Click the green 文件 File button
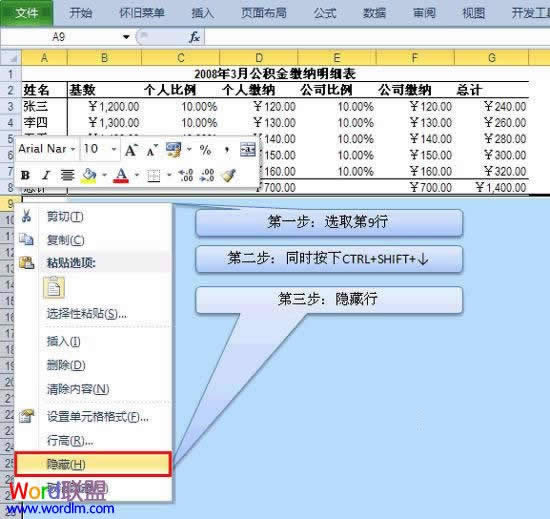This screenshot has height=519, width=550. pyautogui.click(x=27, y=13)
